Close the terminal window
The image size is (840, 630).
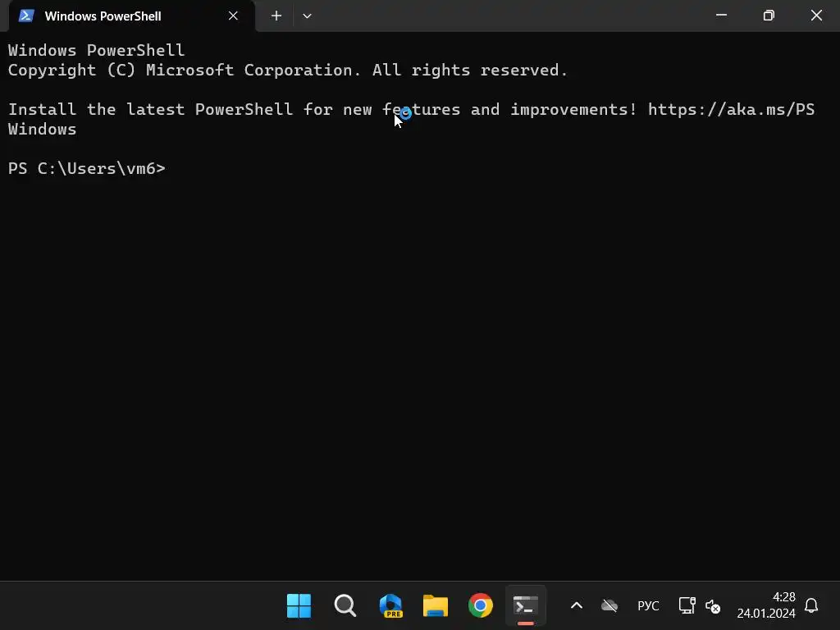tap(816, 16)
